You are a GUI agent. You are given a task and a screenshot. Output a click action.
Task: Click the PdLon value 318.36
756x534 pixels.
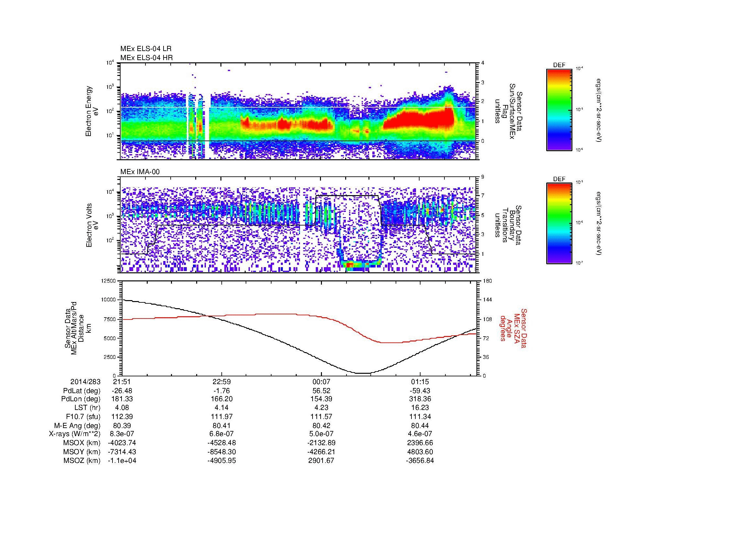coord(420,399)
